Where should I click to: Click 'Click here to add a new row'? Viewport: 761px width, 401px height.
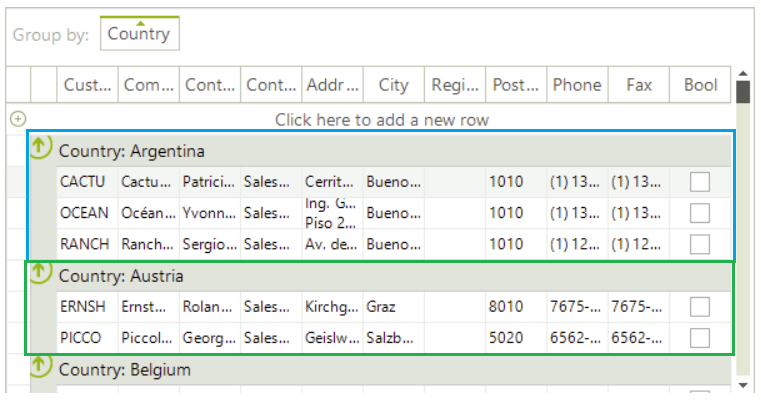pos(381,120)
